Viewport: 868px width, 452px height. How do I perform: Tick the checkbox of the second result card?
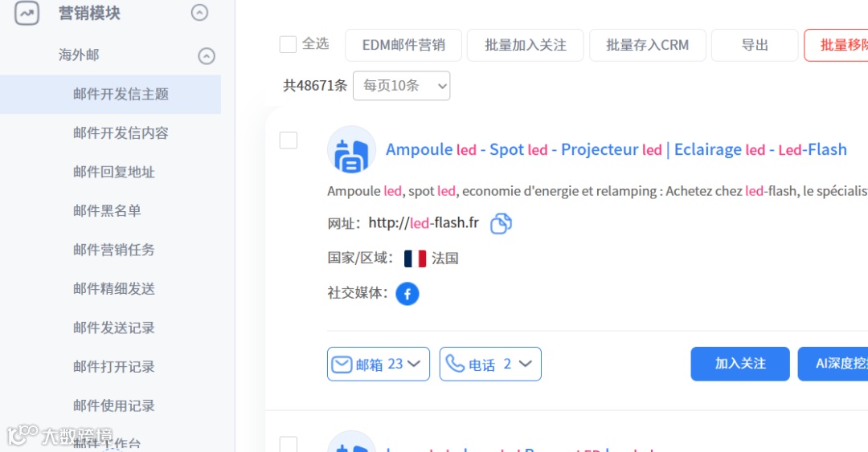[x=289, y=444]
